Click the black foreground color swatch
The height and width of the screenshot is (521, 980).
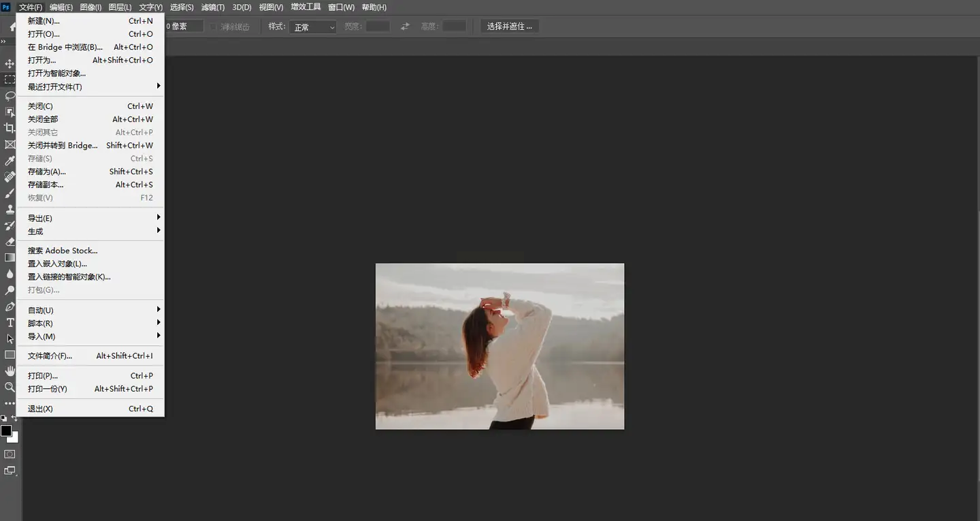click(6, 430)
